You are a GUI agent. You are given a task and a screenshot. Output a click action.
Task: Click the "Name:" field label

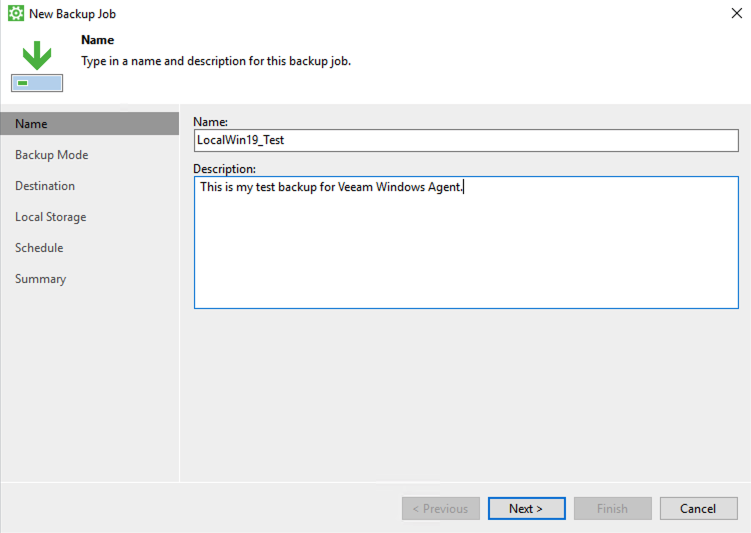[210, 122]
